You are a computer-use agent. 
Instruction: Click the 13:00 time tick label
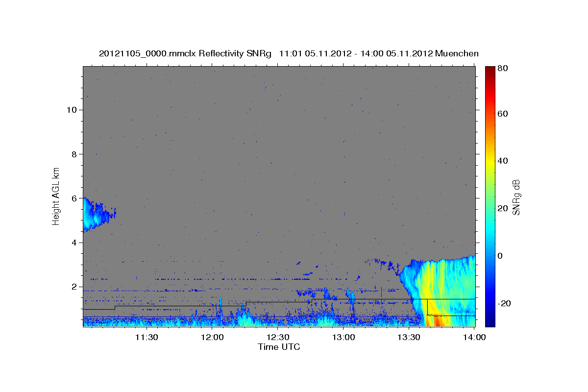343,337
